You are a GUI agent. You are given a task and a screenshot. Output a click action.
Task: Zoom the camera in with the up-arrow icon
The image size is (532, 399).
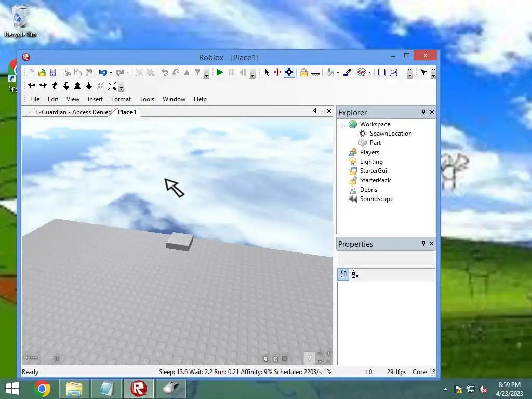coord(77,86)
